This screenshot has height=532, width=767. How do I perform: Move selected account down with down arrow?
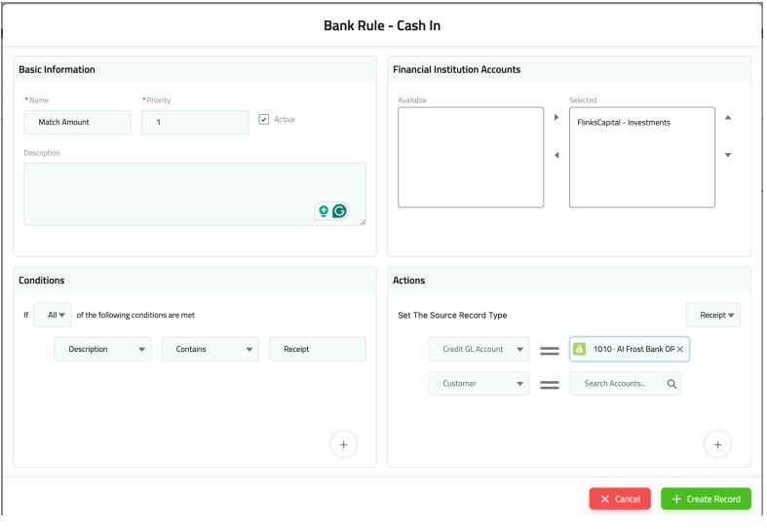coord(727,155)
